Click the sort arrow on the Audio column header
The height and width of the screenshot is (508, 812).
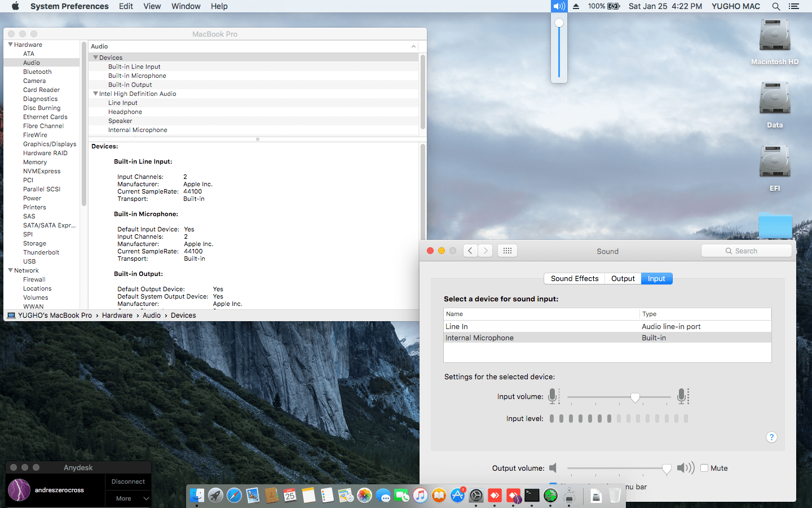coord(413,46)
